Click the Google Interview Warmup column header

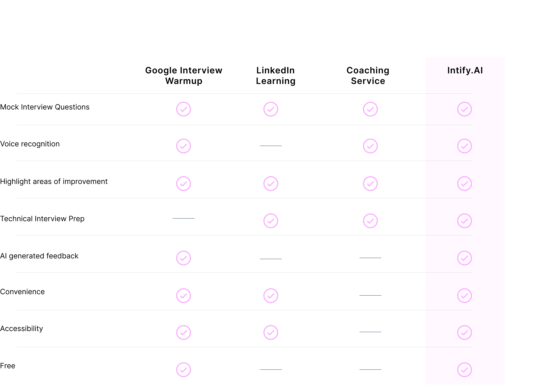tap(184, 76)
